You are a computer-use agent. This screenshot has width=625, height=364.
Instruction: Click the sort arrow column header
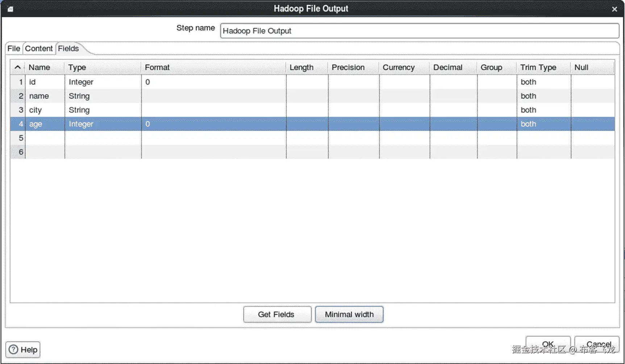point(17,67)
